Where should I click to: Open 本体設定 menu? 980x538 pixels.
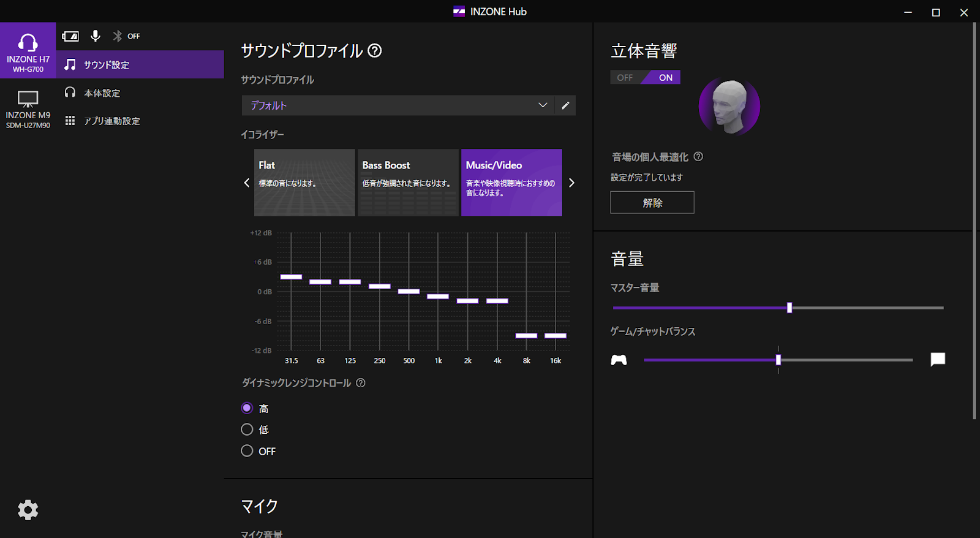click(140, 93)
